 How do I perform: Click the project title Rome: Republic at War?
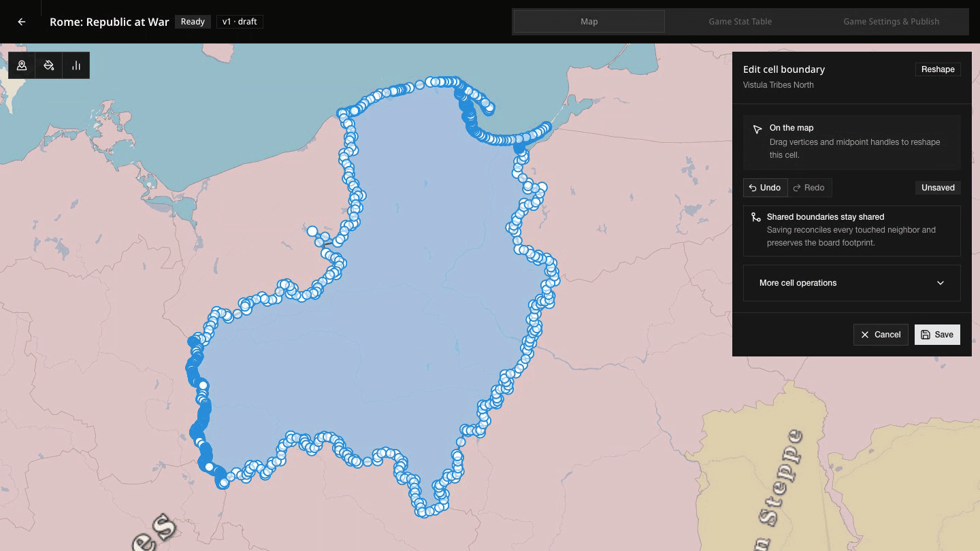click(x=109, y=22)
